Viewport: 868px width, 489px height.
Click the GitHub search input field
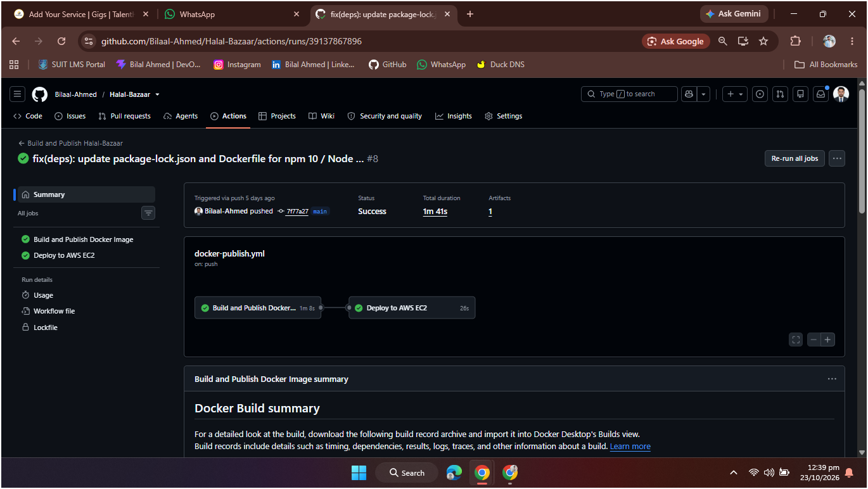(629, 94)
